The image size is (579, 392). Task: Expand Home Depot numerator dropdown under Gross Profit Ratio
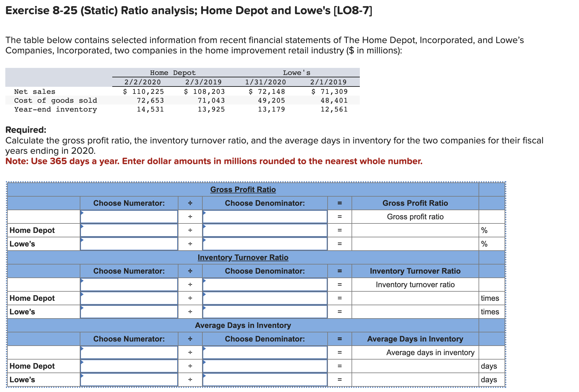(x=129, y=230)
